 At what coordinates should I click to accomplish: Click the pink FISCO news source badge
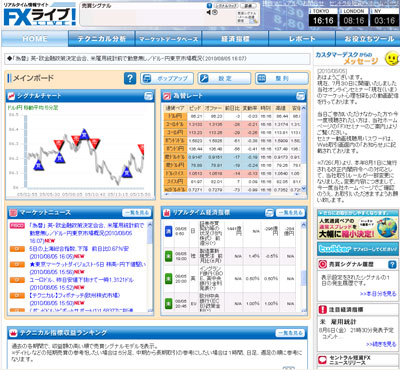[17, 226]
